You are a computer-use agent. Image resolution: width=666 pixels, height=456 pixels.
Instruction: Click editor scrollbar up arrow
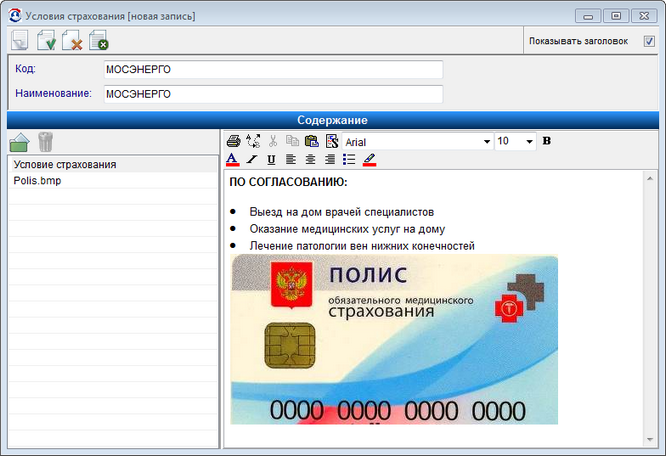(650, 179)
